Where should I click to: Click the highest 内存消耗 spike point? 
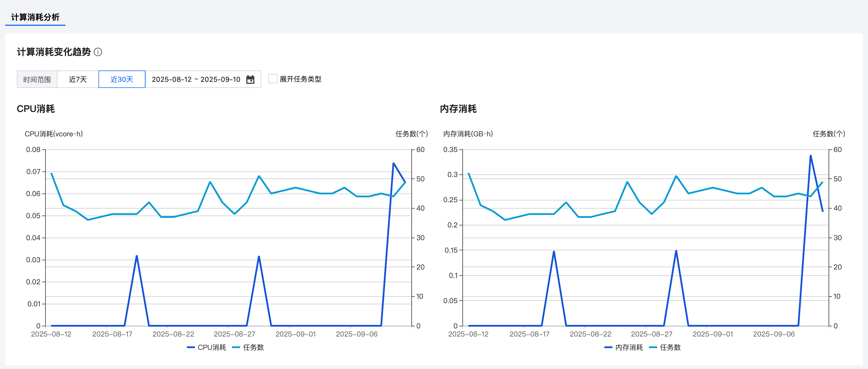tap(810, 155)
